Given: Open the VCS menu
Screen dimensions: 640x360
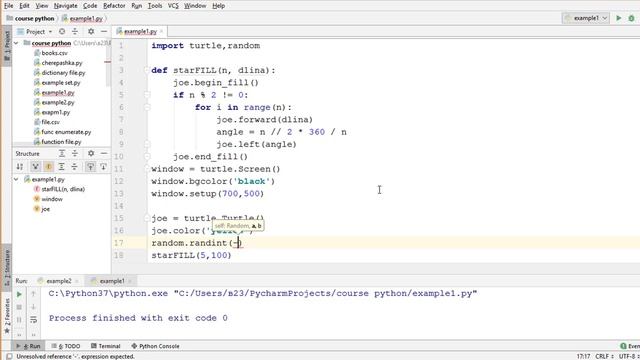Looking at the screenshot, I should [173, 6].
